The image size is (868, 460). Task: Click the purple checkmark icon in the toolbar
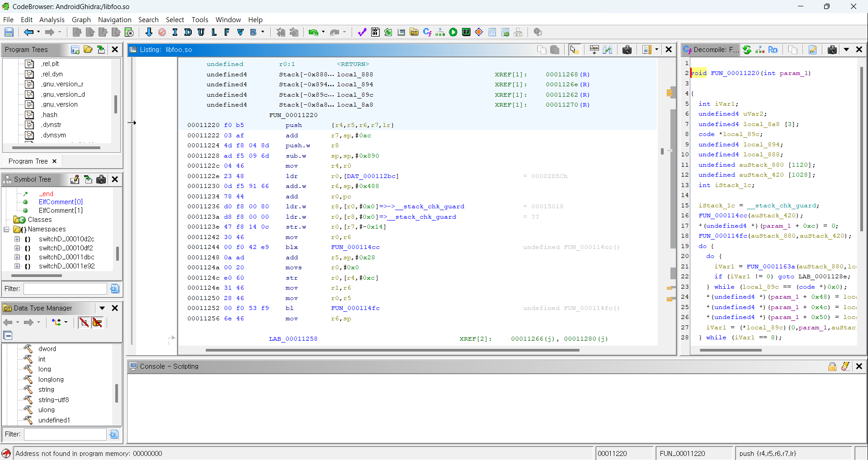coord(362,32)
